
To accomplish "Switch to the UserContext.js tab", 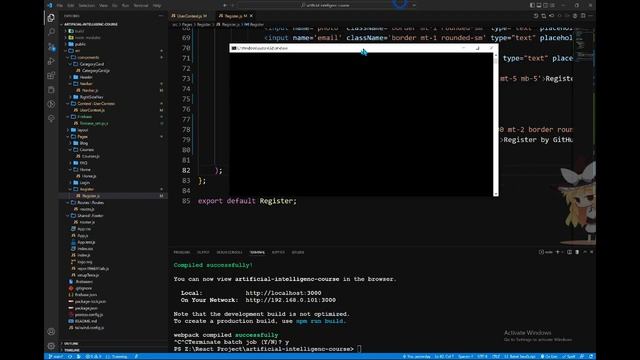I will pyautogui.click(x=189, y=16).
